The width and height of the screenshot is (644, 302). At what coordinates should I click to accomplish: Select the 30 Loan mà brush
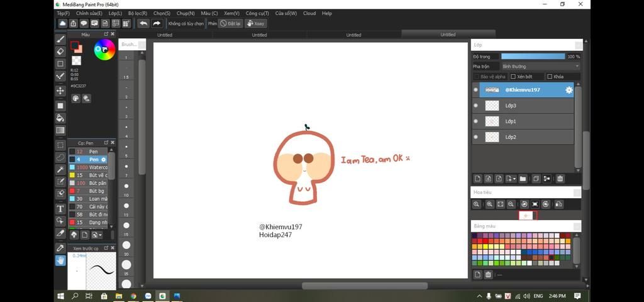point(88,199)
